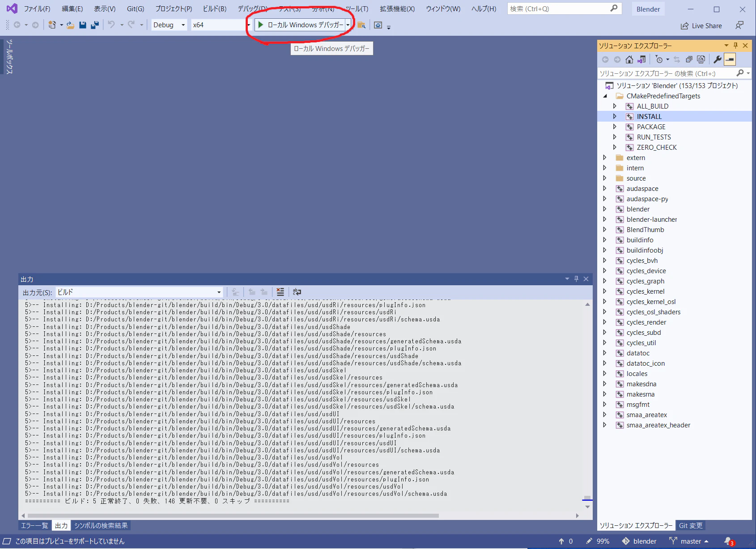Screen dimensions: 756x549
Task: Expand the extern folder
Action: 605,158
